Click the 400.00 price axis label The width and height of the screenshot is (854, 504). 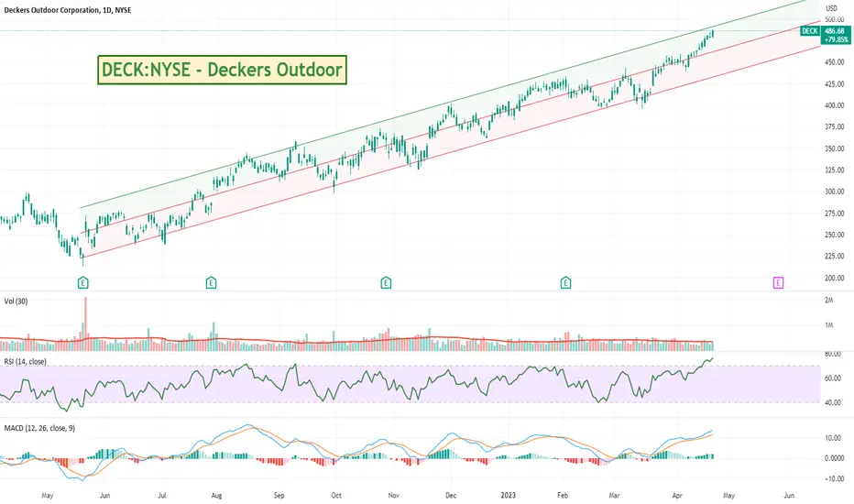pos(835,105)
